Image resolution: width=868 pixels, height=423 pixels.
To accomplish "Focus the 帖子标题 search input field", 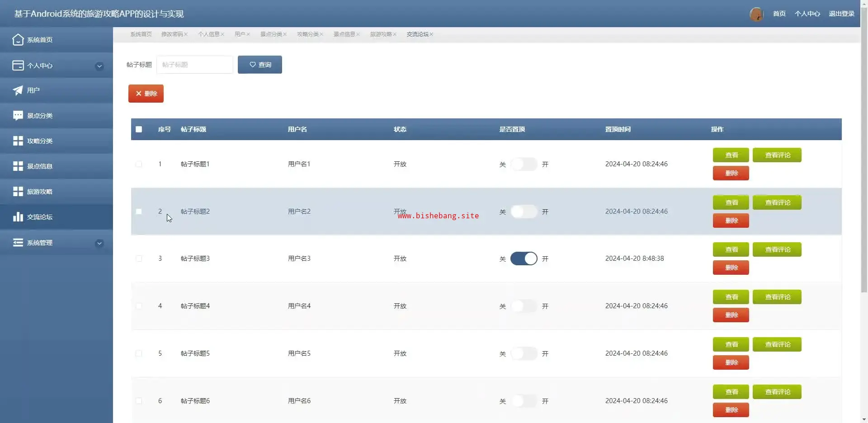I will [194, 65].
